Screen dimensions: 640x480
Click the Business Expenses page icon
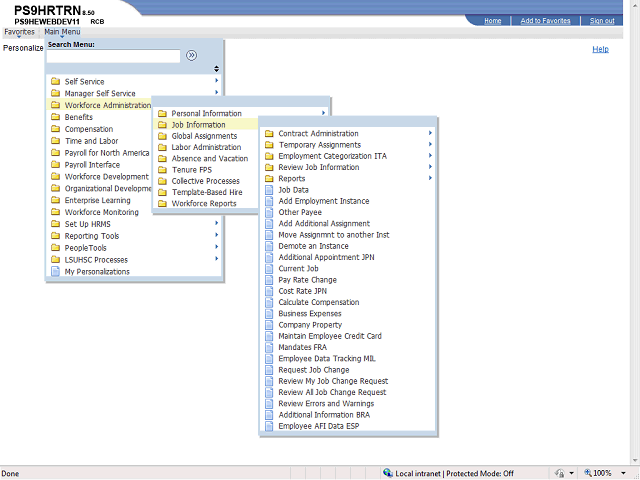269,313
